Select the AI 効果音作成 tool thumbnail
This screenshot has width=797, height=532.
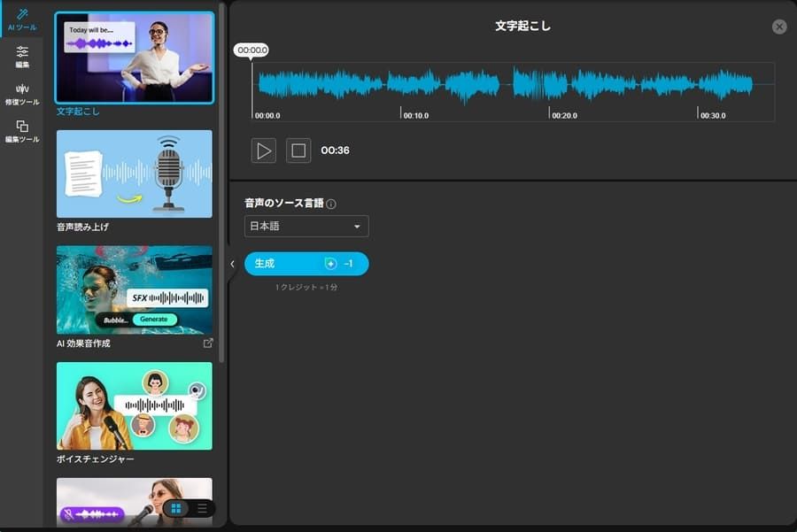(x=135, y=289)
